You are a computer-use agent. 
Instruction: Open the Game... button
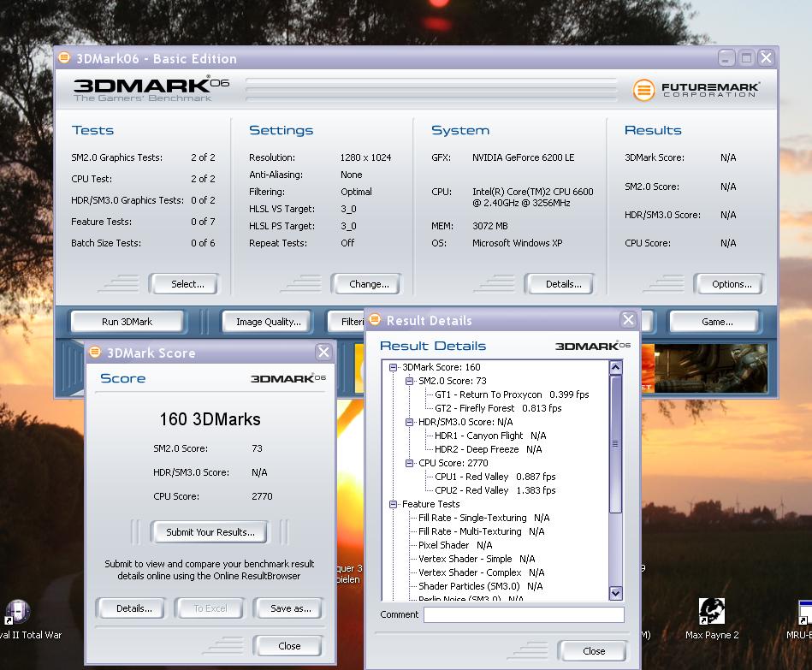714,322
